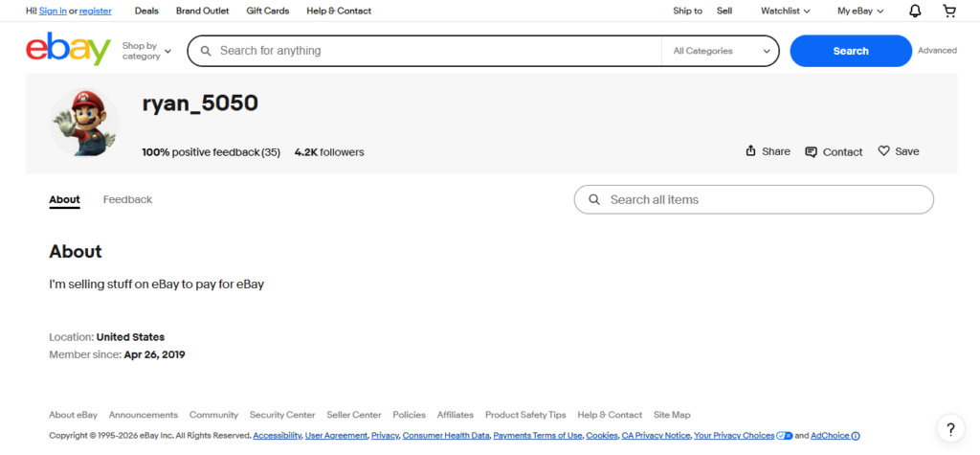Screen dimensions: 980x455
Task: Open the All Categories combo box
Action: tap(720, 51)
